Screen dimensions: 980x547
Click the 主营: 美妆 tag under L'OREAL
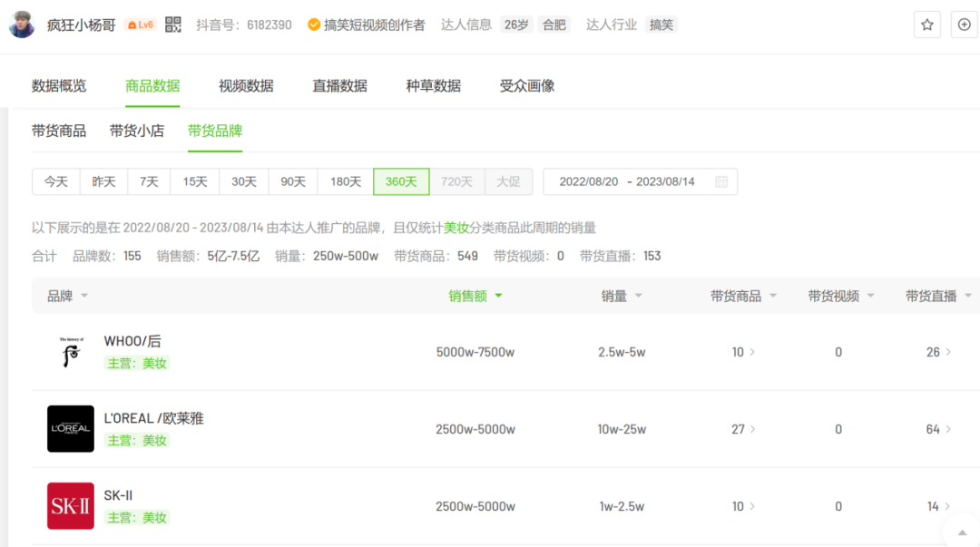click(x=137, y=441)
